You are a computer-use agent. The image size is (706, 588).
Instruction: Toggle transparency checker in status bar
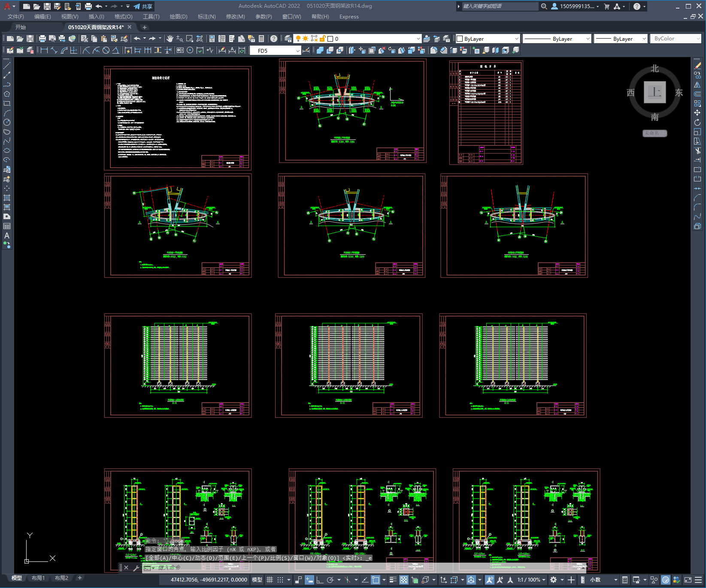click(x=404, y=580)
